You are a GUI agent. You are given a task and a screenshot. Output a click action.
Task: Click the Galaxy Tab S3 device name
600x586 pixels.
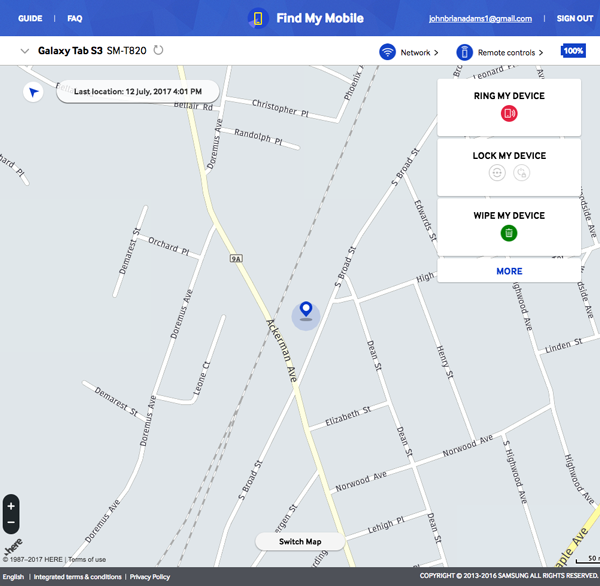(x=70, y=51)
